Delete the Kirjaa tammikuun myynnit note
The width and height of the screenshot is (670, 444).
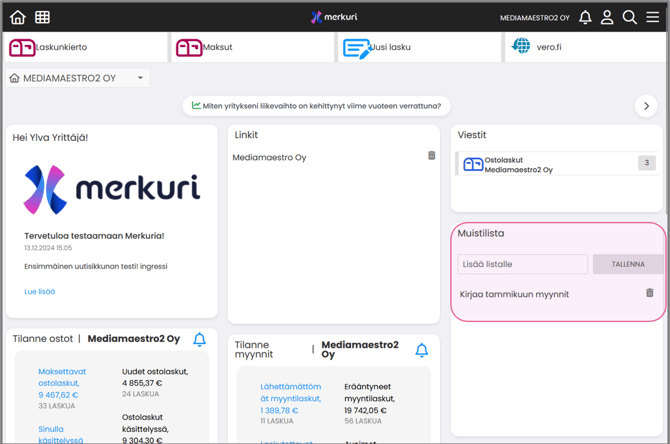pos(649,293)
